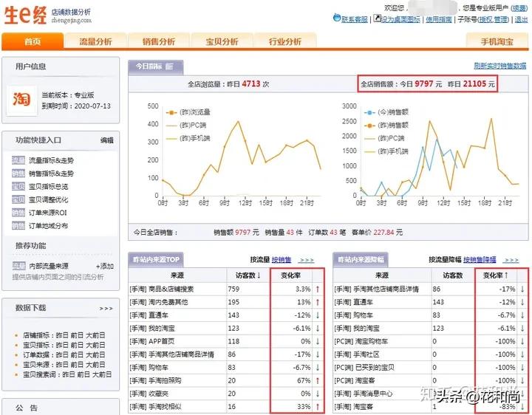Click the orange 淘 Taobao avatar icon
532x415 pixels.
(21, 100)
